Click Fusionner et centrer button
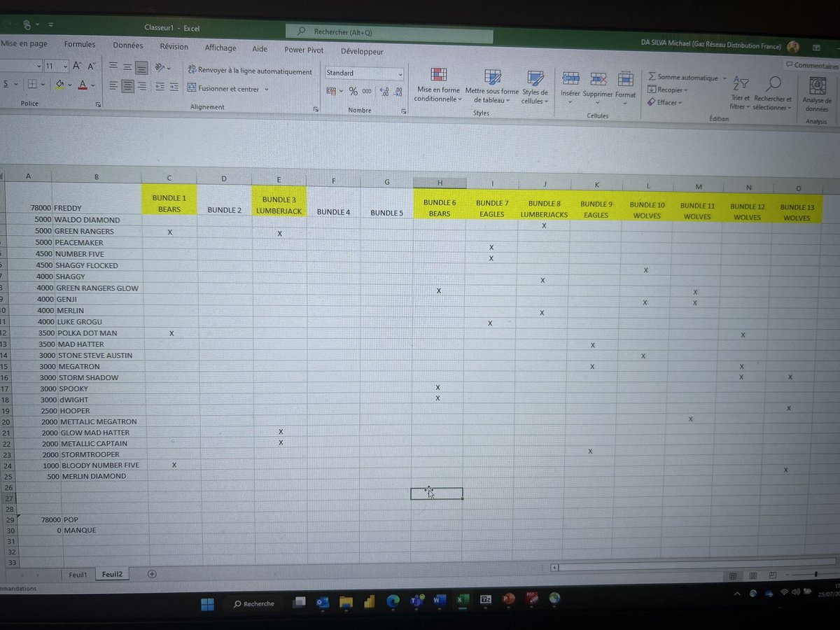Image resolution: width=840 pixels, height=630 pixels. pyautogui.click(x=223, y=89)
